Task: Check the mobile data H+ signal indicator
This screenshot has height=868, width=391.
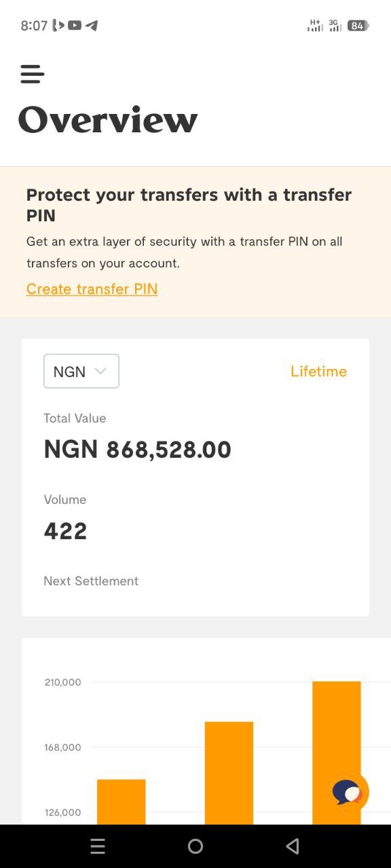Action: coord(314,25)
